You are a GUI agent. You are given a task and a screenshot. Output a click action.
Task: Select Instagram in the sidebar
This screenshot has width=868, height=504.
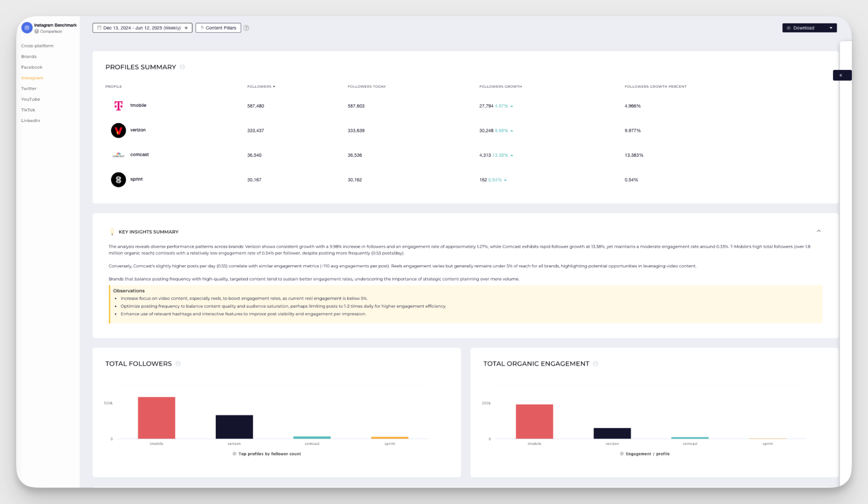coord(32,78)
